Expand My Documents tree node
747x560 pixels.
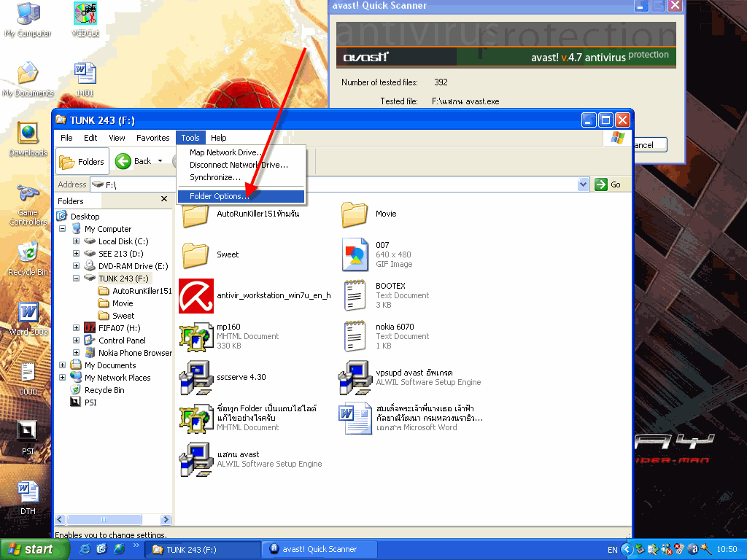click(62, 365)
